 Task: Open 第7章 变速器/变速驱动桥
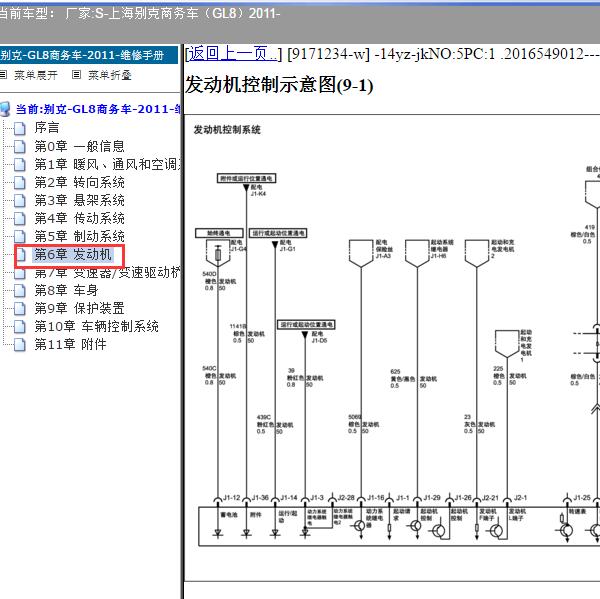pos(107,273)
